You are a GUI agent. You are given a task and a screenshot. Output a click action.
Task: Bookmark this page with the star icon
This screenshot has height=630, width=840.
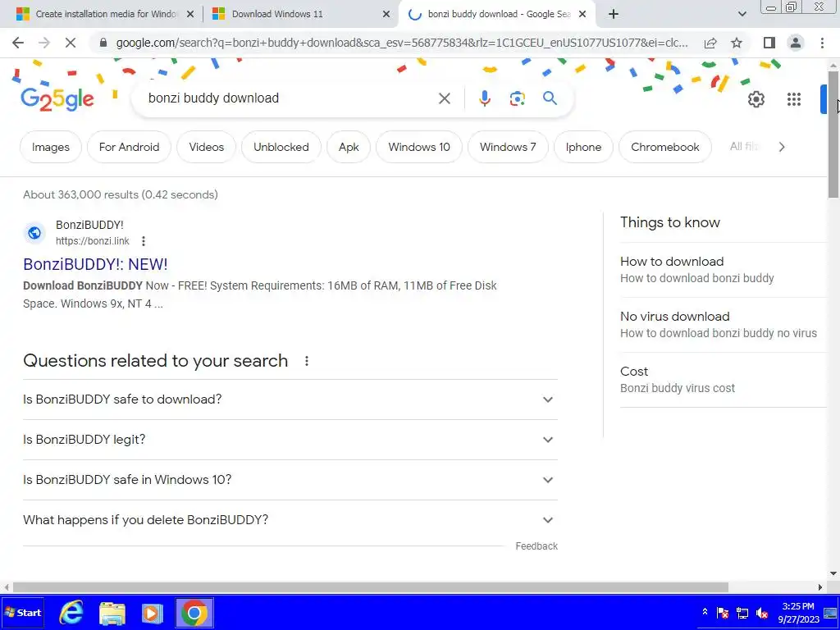[x=737, y=43]
